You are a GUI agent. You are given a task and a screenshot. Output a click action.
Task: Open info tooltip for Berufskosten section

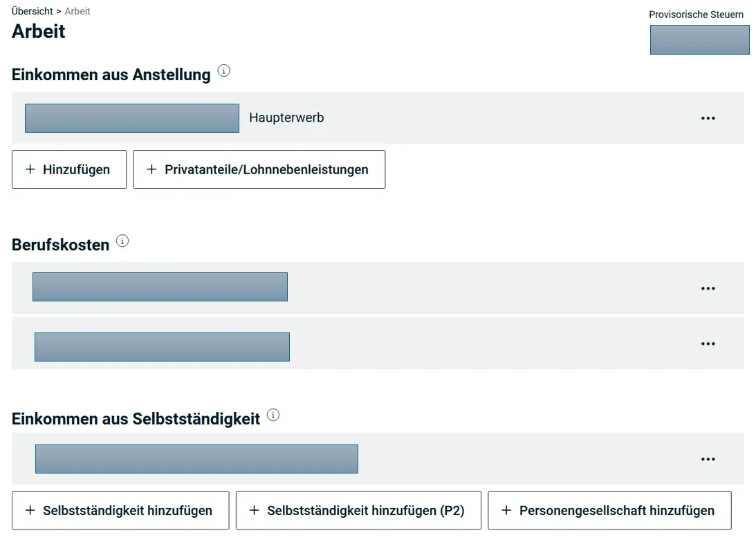123,240
